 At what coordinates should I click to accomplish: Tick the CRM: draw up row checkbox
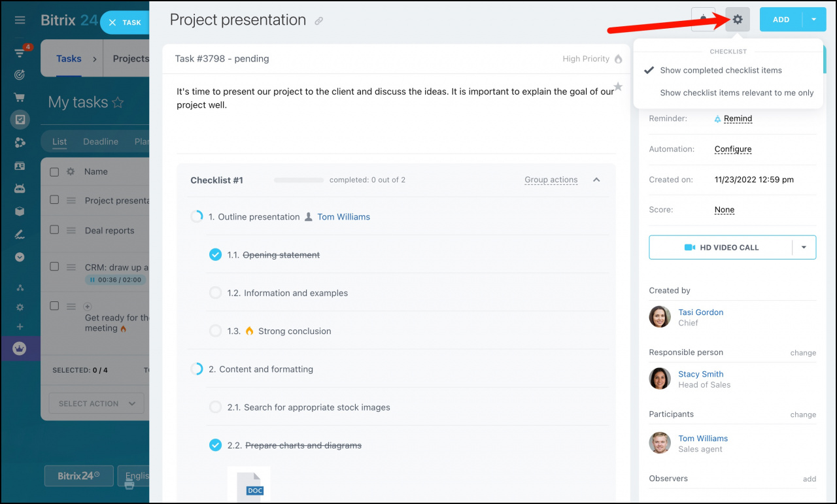[54, 267]
